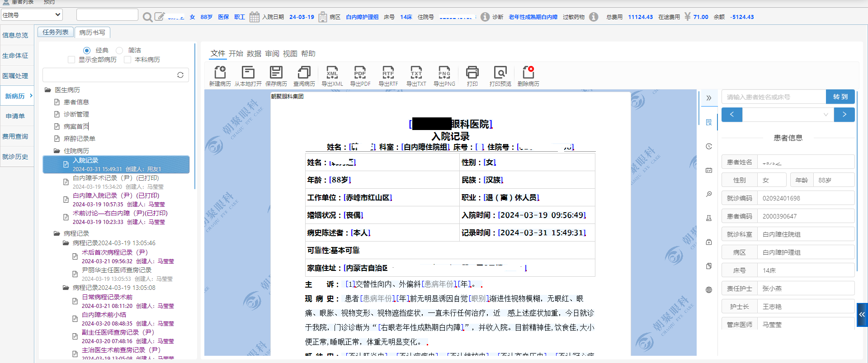Click the magnifier inspection icon in right strip
This screenshot has width=868, height=363.
[709, 194]
